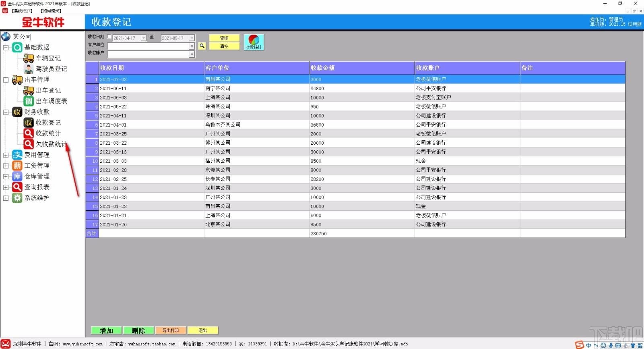The width and height of the screenshot is (644, 349).
Task: Select the 南宁某公司 row in the table
Action: pos(355,88)
